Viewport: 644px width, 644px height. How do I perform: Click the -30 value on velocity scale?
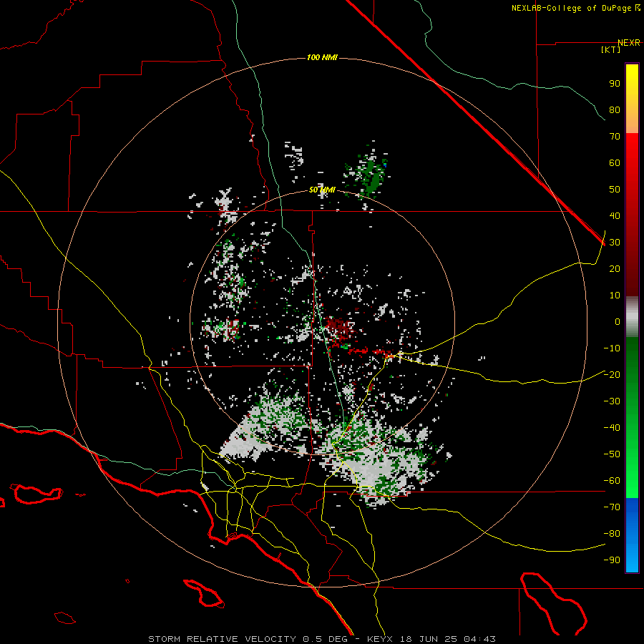[612, 401]
